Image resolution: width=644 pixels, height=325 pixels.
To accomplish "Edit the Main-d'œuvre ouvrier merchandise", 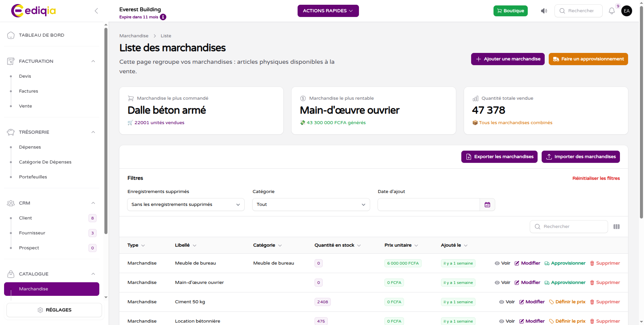I will tap(527, 283).
